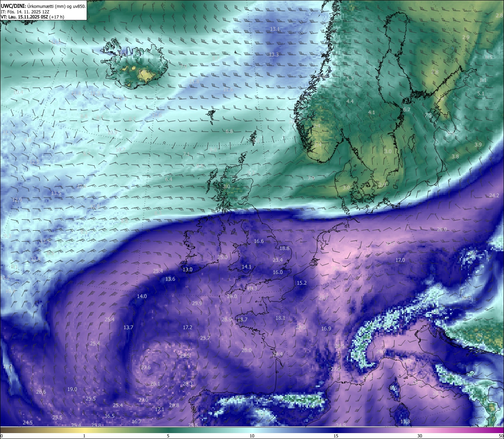Click the 18.8 value on the map
Screen dimensions: 504x439
[284, 248]
